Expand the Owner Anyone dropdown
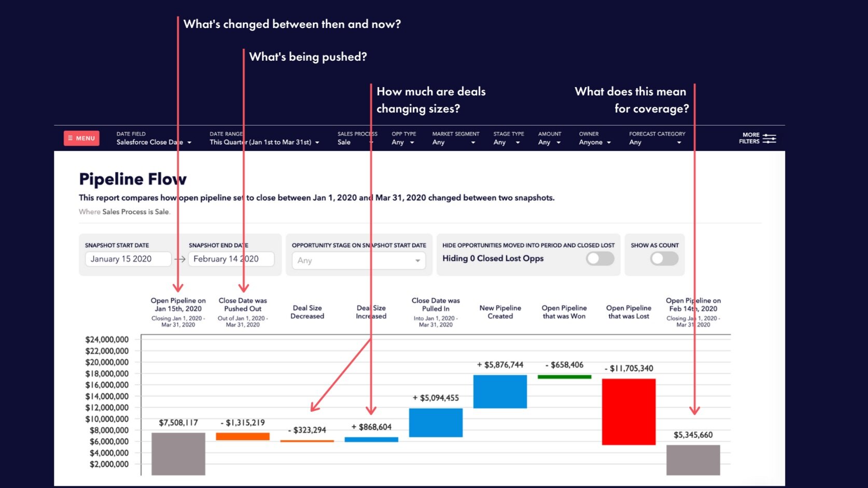The image size is (868, 488). coord(595,138)
